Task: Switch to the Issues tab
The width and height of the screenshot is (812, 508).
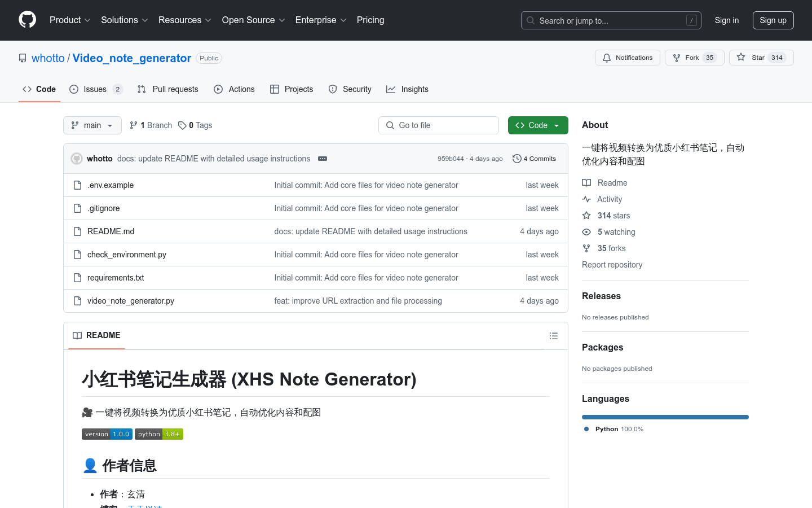Action: coord(96,89)
